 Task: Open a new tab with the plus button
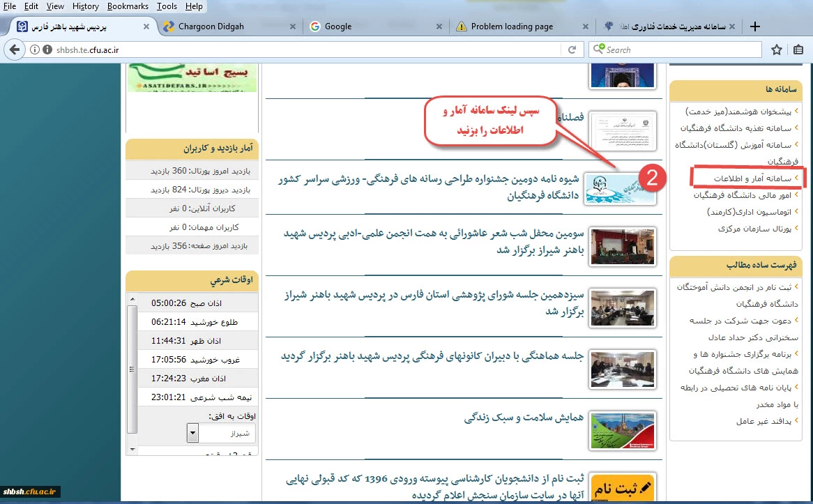pos(754,26)
